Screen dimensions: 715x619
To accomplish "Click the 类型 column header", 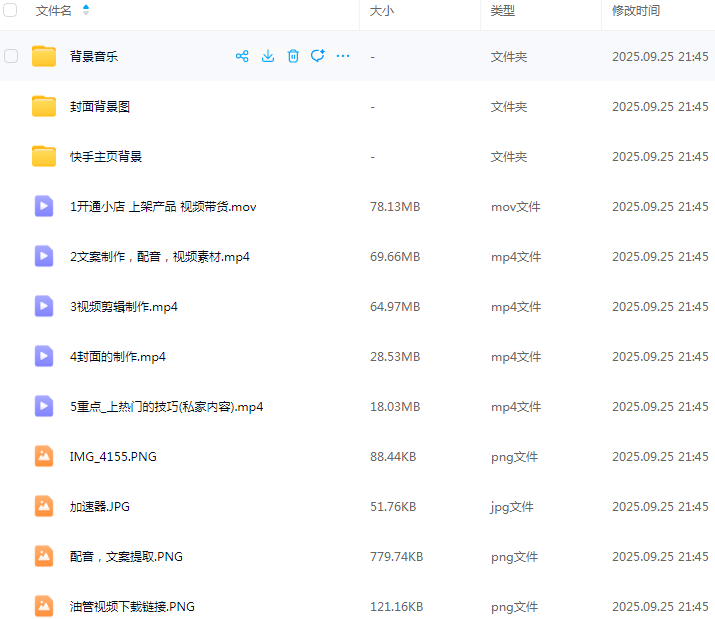I will pyautogui.click(x=502, y=10).
